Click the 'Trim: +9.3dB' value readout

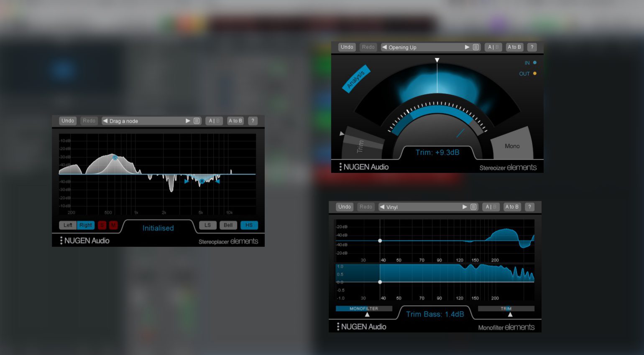click(437, 152)
